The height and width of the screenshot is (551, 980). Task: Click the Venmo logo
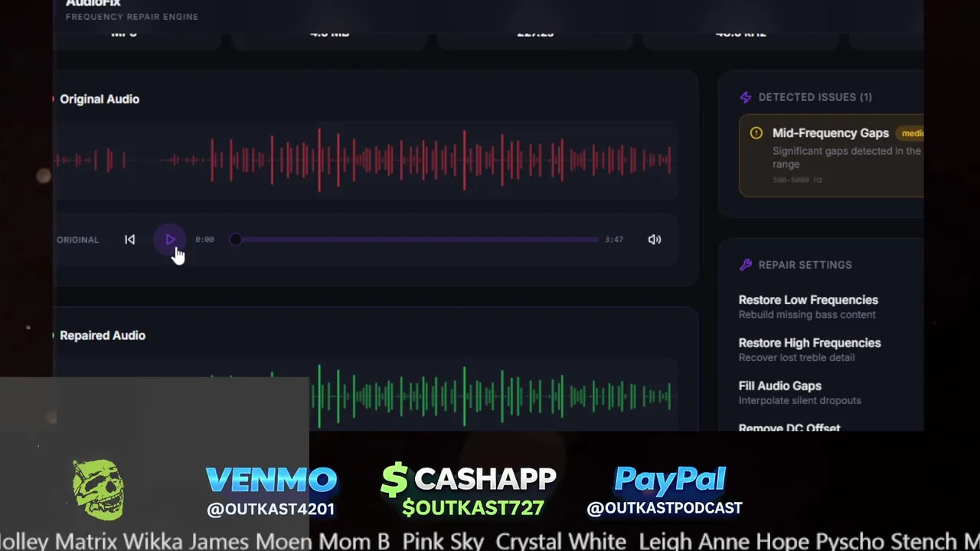(271, 480)
